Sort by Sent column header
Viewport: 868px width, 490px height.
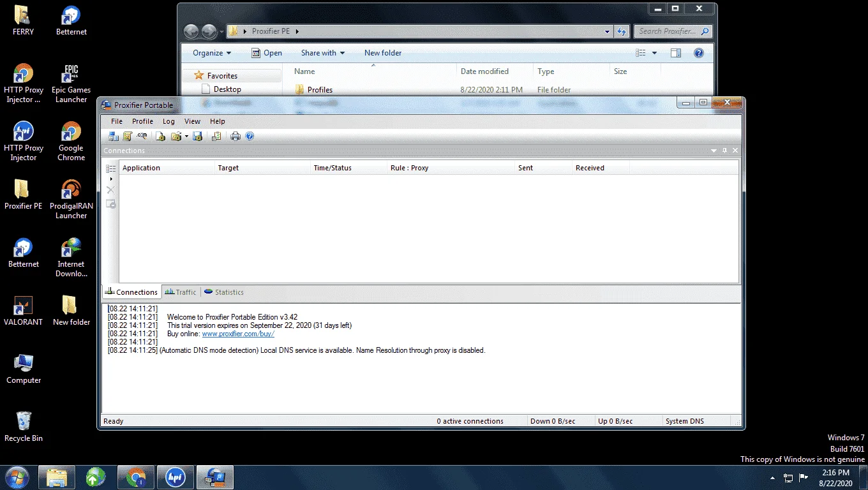click(543, 168)
